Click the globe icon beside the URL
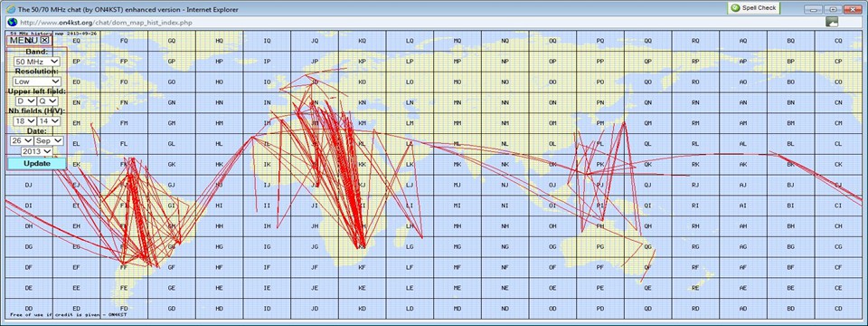This screenshot has height=326, width=868. pos(12,22)
